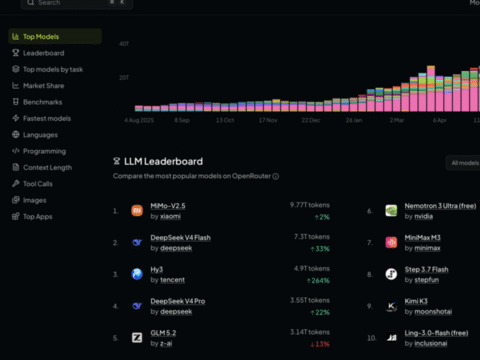Open the Nemotron 3 Ultra (free) link
The image size is (480, 360).
pos(440,206)
